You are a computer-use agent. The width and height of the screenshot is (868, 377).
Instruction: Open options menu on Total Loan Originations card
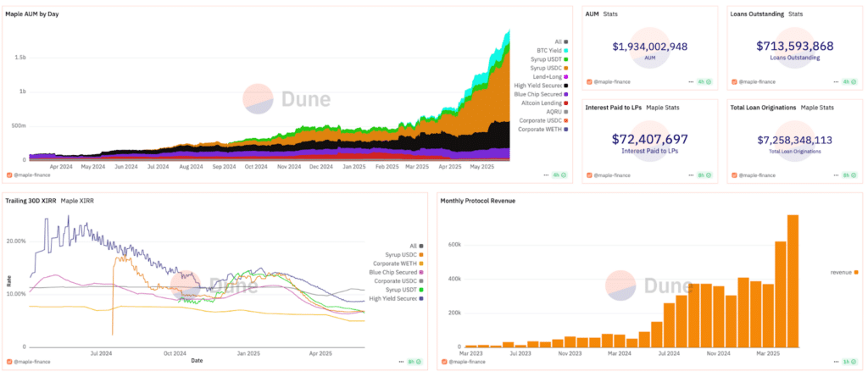[835, 175]
